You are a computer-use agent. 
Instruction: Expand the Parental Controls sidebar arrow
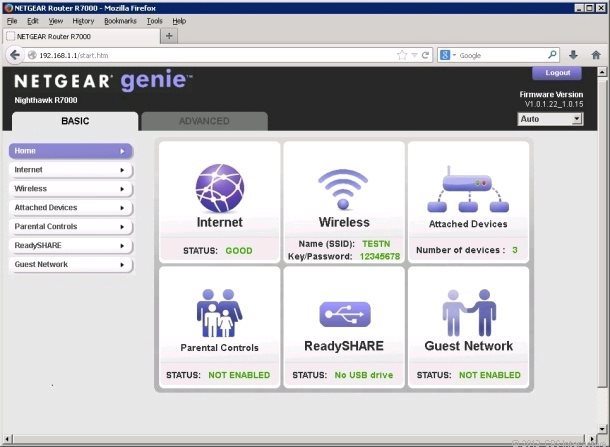(x=122, y=227)
